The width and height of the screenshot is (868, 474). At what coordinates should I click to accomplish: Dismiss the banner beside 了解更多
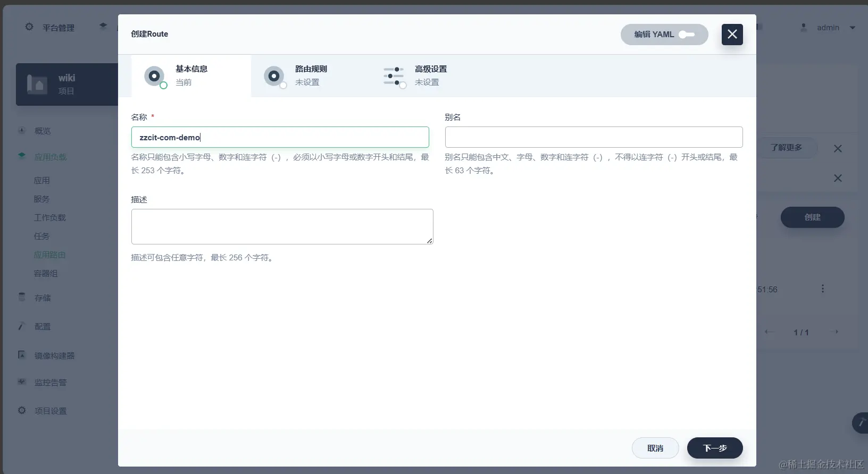[838, 149]
